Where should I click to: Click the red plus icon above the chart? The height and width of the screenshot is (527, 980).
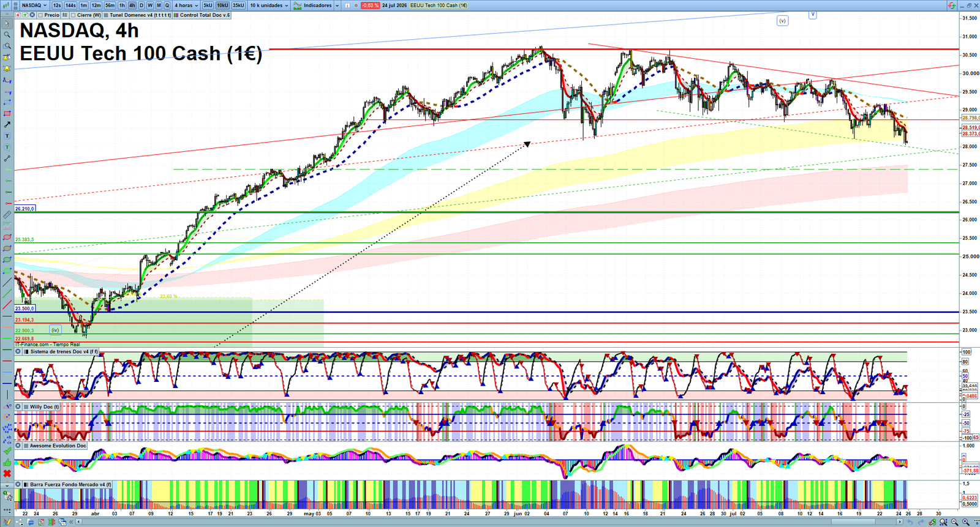tap(18, 15)
